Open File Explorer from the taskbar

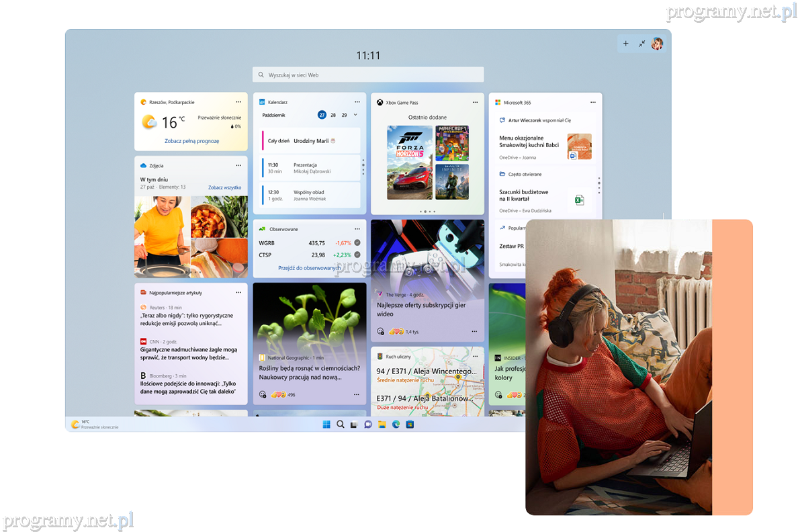click(382, 425)
